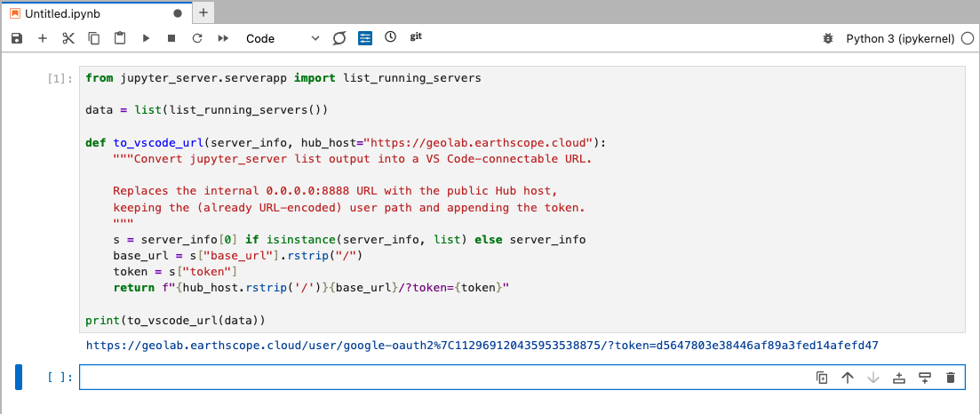Click the empty [ ]: cell prompt
Image resolution: width=980 pixels, height=414 pixels.
(x=60, y=378)
